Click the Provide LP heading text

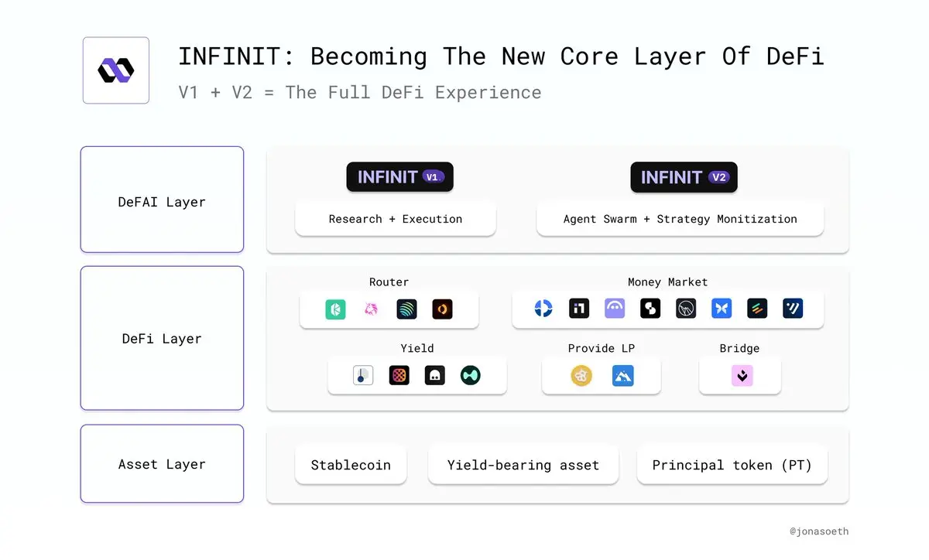[x=602, y=348]
